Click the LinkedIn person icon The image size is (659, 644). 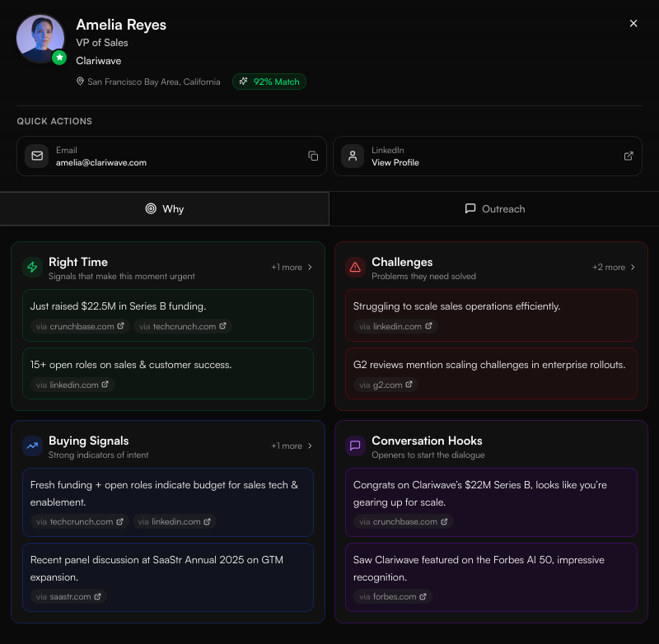[353, 156]
